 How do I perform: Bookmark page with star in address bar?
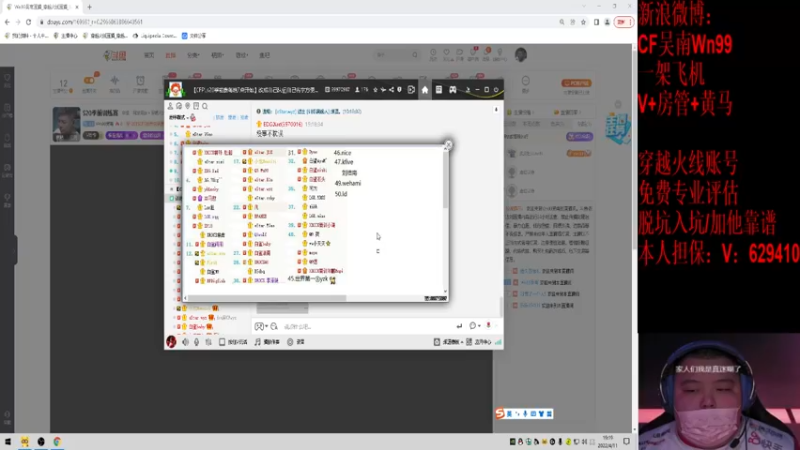coord(583,22)
